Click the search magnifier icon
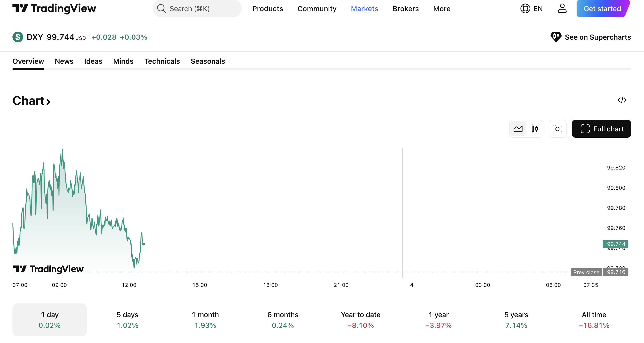This screenshot has height=343, width=644. (x=161, y=8)
